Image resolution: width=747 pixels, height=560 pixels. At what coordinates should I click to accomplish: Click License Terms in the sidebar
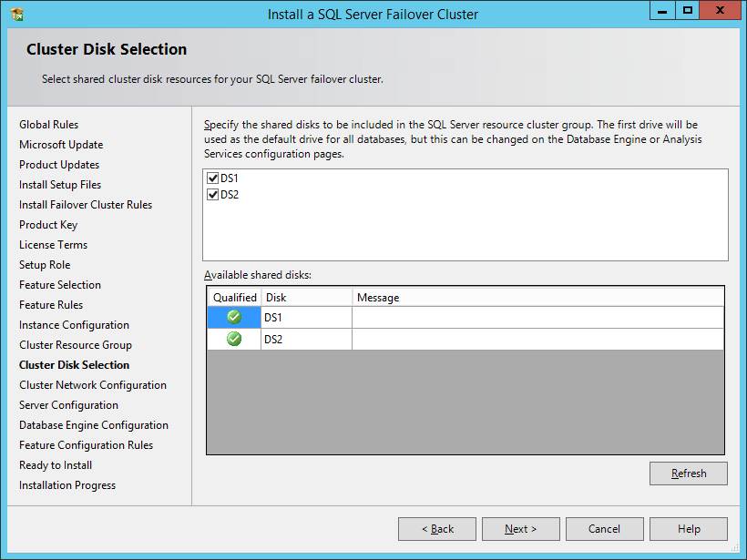click(x=54, y=244)
